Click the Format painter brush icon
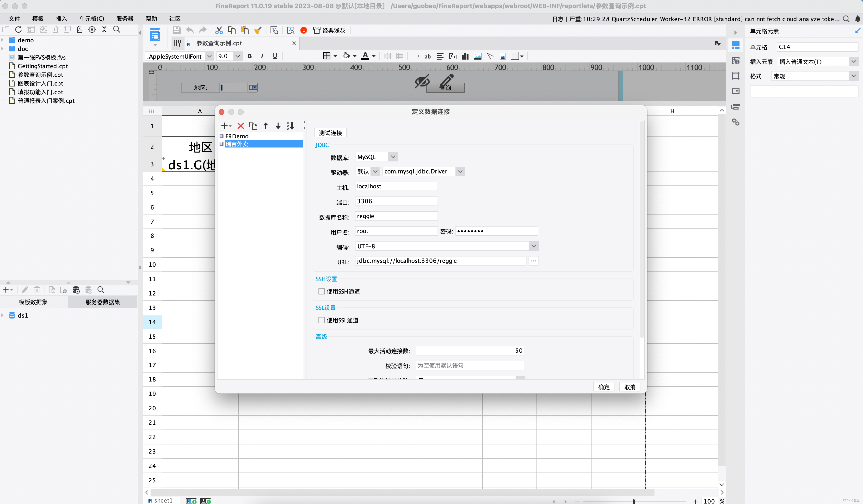This screenshot has width=863, height=504. coord(258,31)
